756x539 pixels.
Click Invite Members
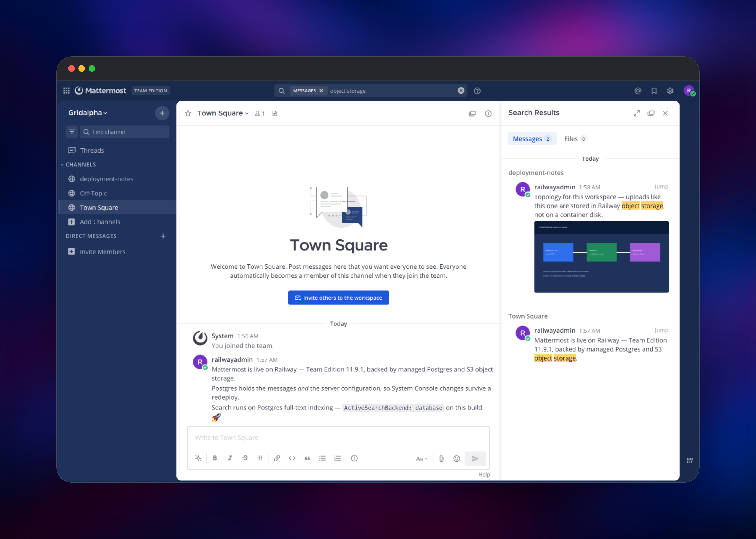click(118, 252)
